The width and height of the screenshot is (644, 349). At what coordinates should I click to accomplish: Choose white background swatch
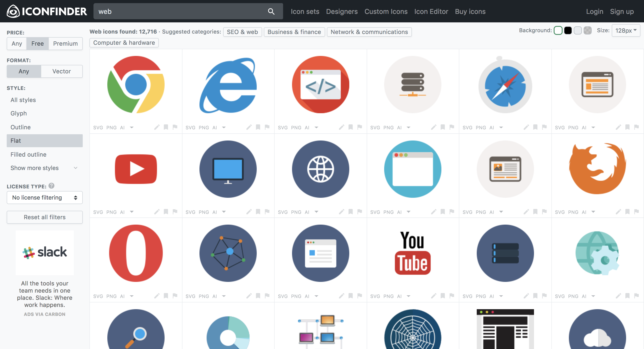[x=558, y=30]
